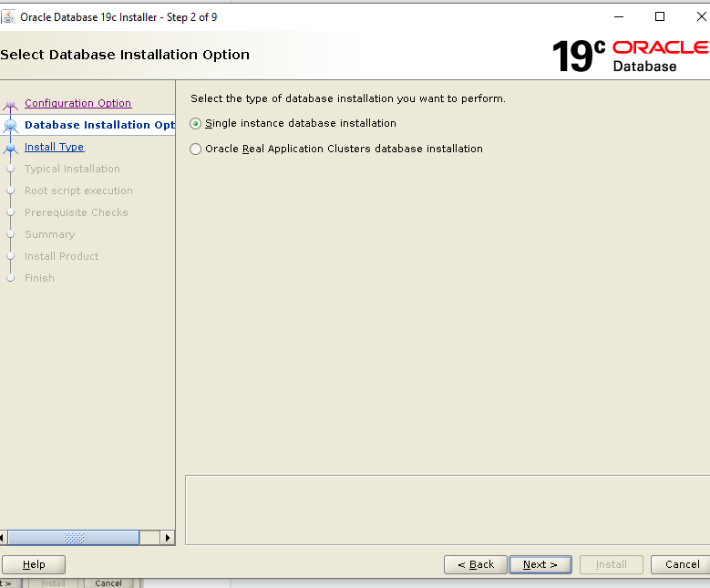This screenshot has height=588, width=710.
Task: Click the step list scrollbar left arrow
Action: click(2, 538)
